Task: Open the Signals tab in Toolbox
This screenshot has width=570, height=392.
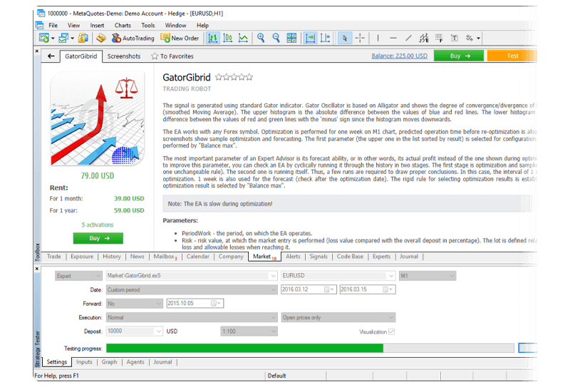Action: tap(318, 257)
